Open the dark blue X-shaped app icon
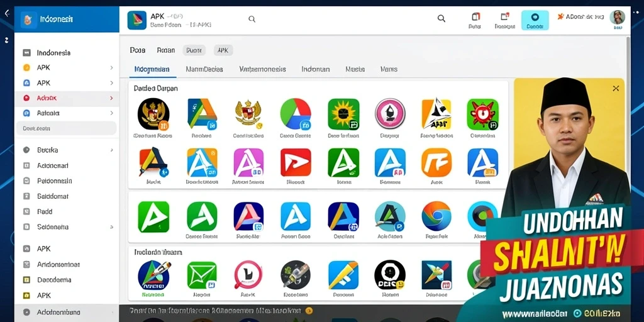 pos(436,275)
